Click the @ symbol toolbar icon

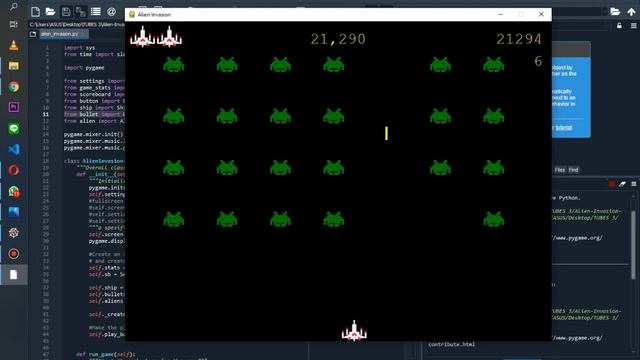point(111,12)
